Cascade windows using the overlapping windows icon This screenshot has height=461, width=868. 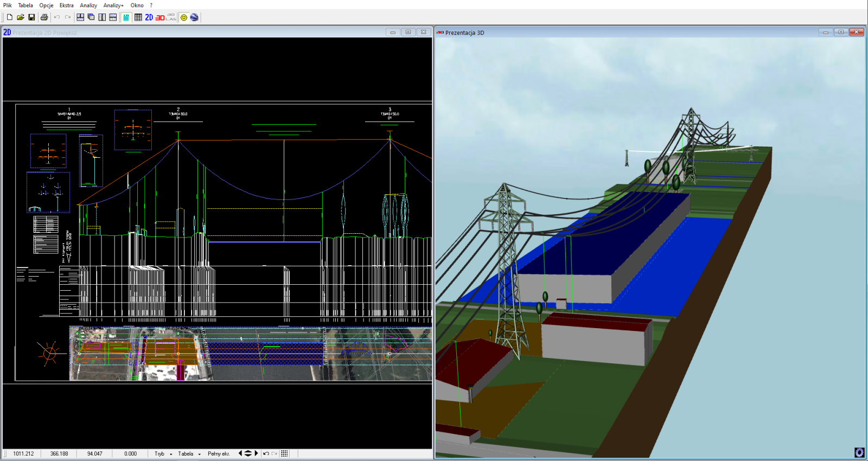click(91, 17)
